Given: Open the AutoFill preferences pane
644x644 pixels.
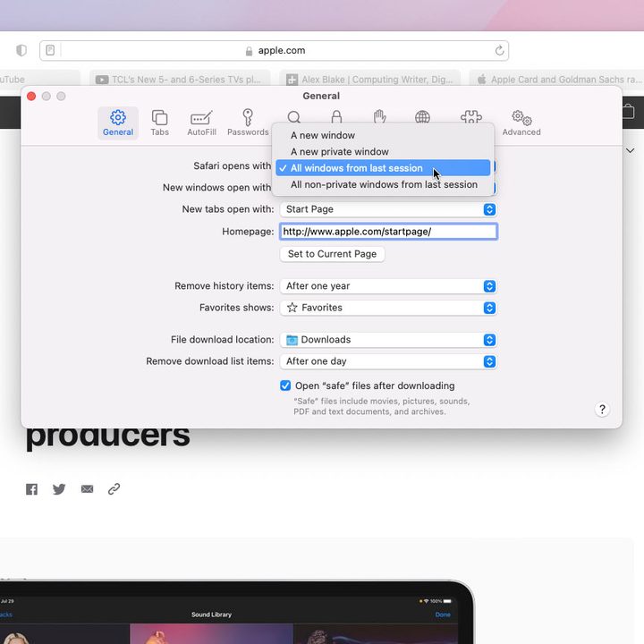Looking at the screenshot, I should coord(201,123).
